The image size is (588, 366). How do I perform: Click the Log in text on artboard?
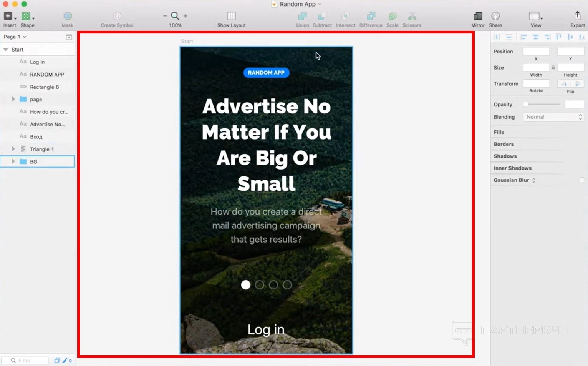(x=266, y=329)
